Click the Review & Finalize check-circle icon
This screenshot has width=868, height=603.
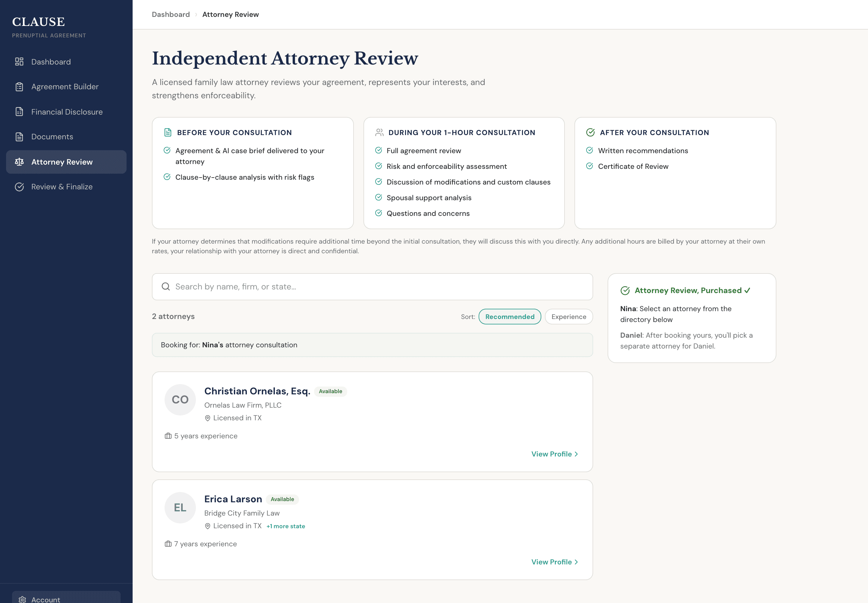pyautogui.click(x=19, y=187)
